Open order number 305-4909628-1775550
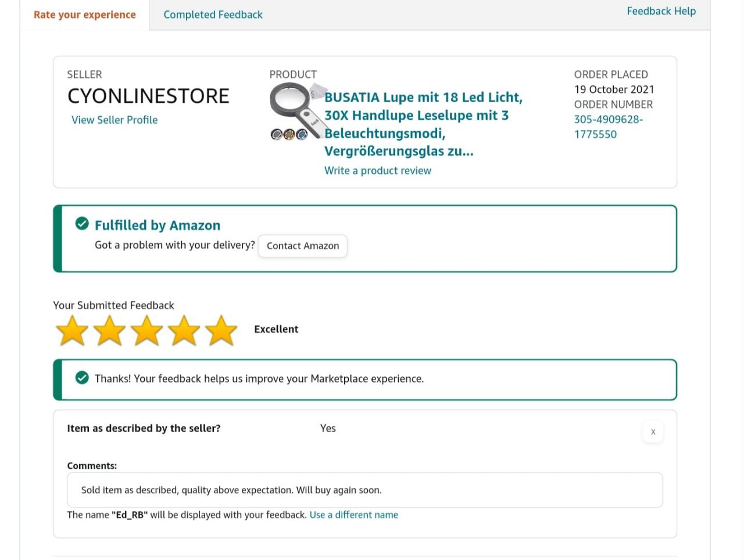This screenshot has height=560, width=744. [x=609, y=127]
